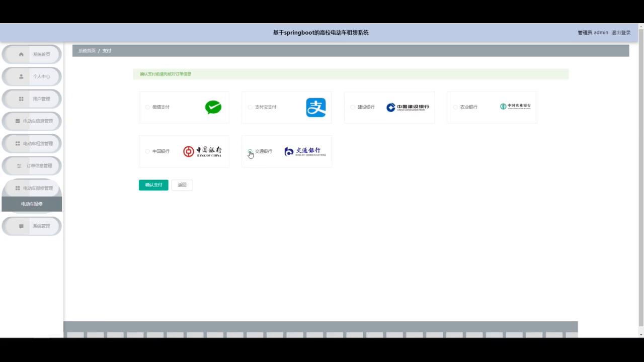This screenshot has width=644, height=362.
Task: Pick the 交通银行 radio button
Action: (250, 151)
